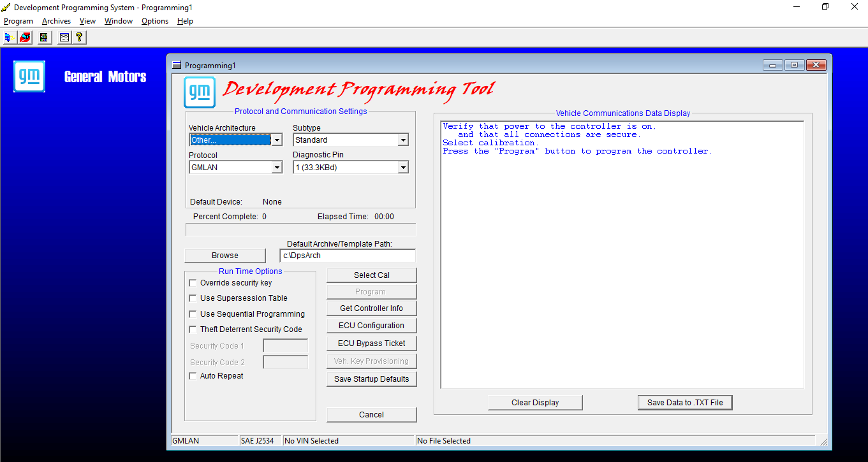
Task: Open the bookshelf archive toolbar icon
Action: [44, 38]
